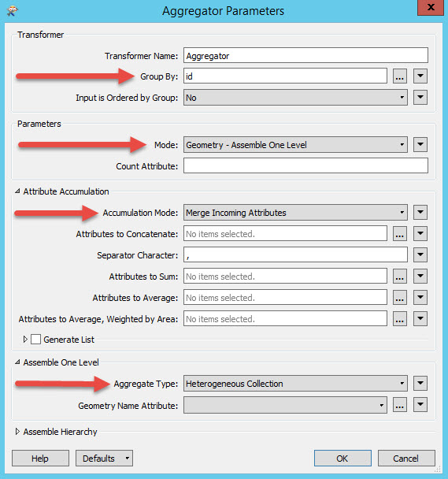This screenshot has width=448, height=479.
Task: Collapse the Attribute Accumulation section
Action: 17,191
